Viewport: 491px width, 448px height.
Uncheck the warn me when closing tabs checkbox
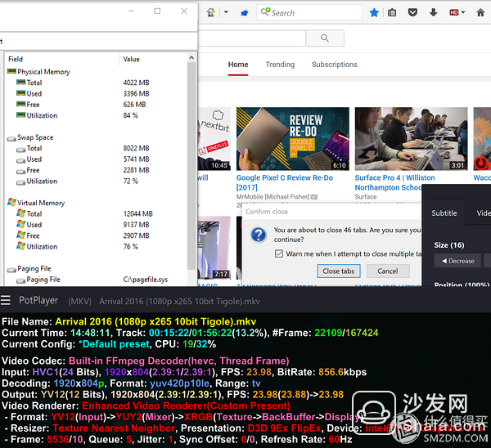(x=279, y=253)
